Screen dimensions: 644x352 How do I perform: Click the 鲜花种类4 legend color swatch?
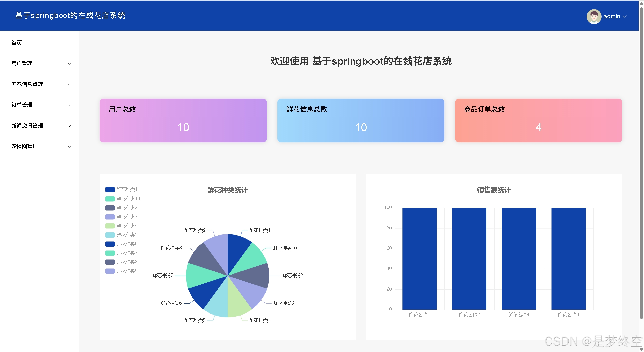pyautogui.click(x=110, y=225)
